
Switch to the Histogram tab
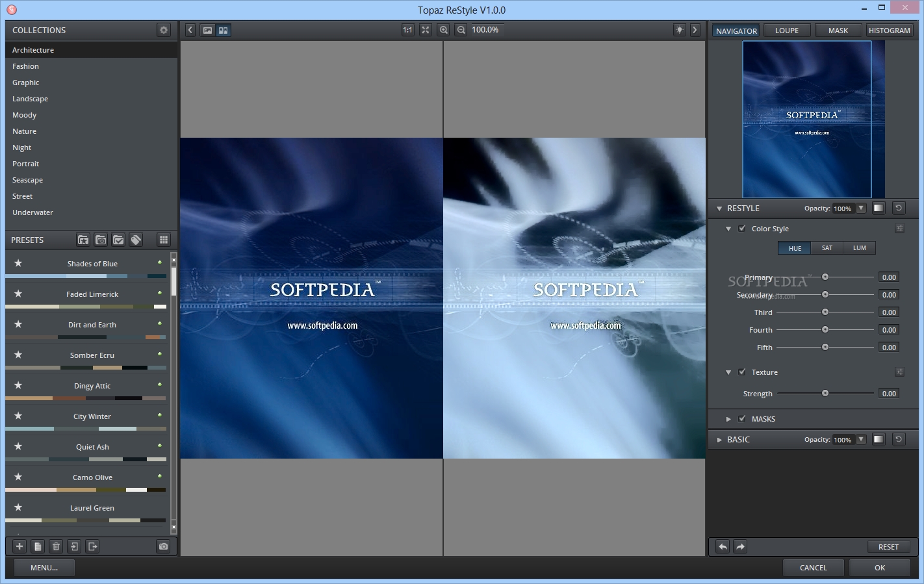click(x=890, y=30)
